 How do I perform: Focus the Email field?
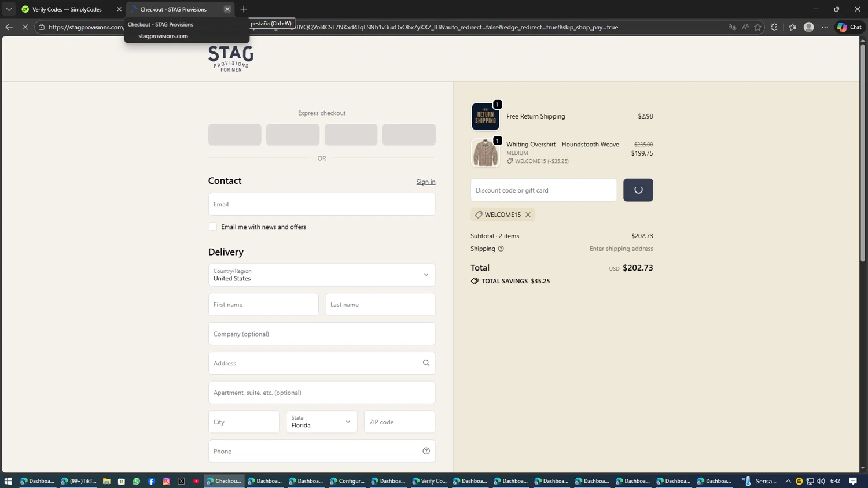point(322,204)
